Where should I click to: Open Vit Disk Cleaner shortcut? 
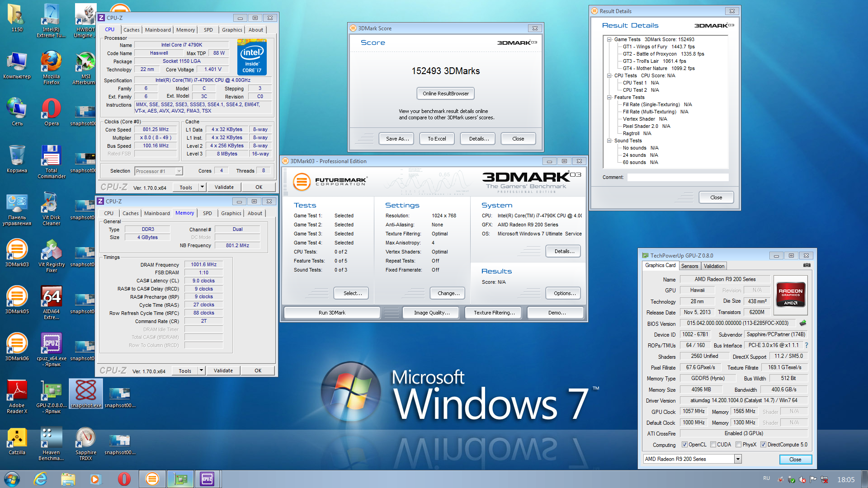[51, 209]
